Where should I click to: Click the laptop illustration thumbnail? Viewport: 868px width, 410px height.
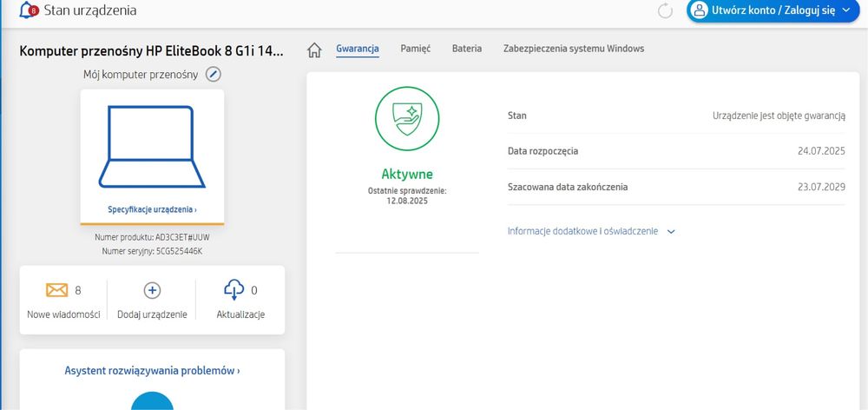[x=152, y=147]
